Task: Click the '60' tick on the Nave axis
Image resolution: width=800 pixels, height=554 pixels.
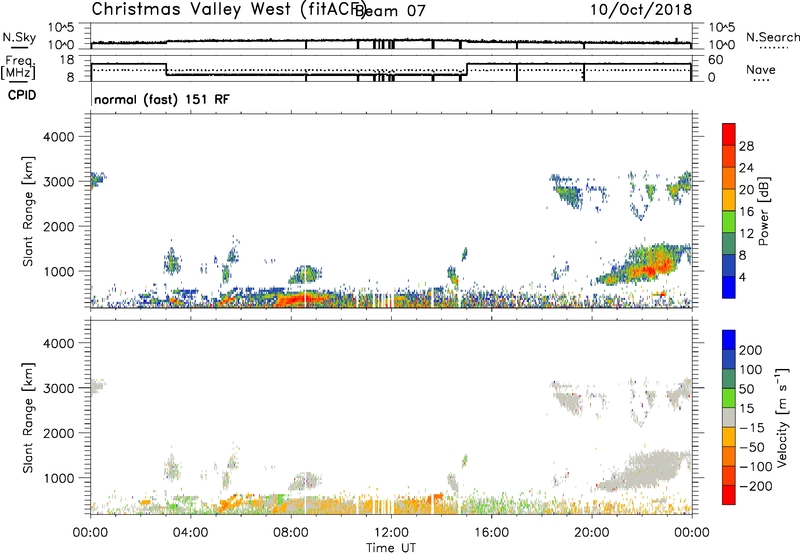Action: click(716, 60)
